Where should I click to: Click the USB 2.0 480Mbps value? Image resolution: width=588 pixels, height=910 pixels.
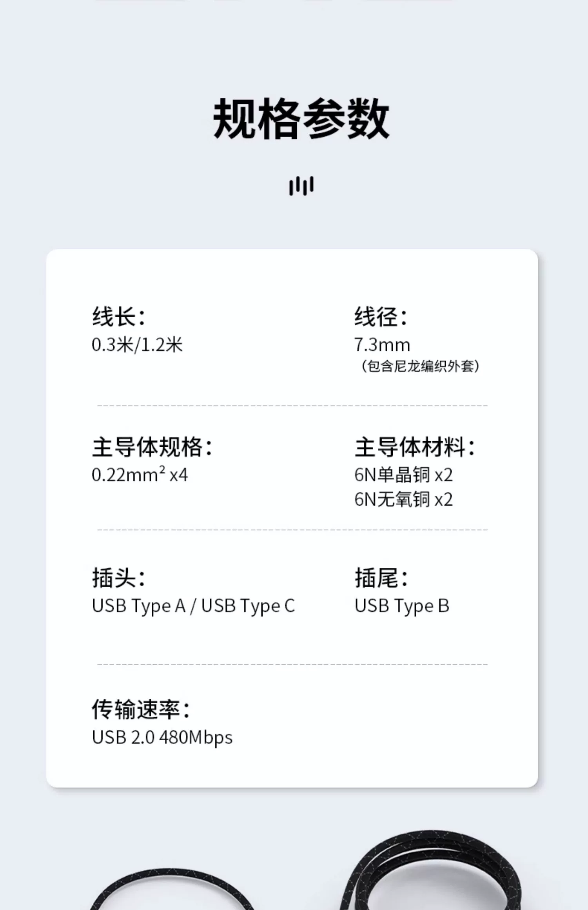click(x=162, y=737)
